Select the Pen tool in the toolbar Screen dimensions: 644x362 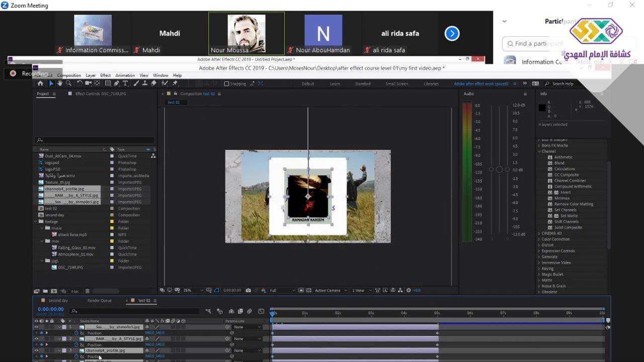[116, 83]
